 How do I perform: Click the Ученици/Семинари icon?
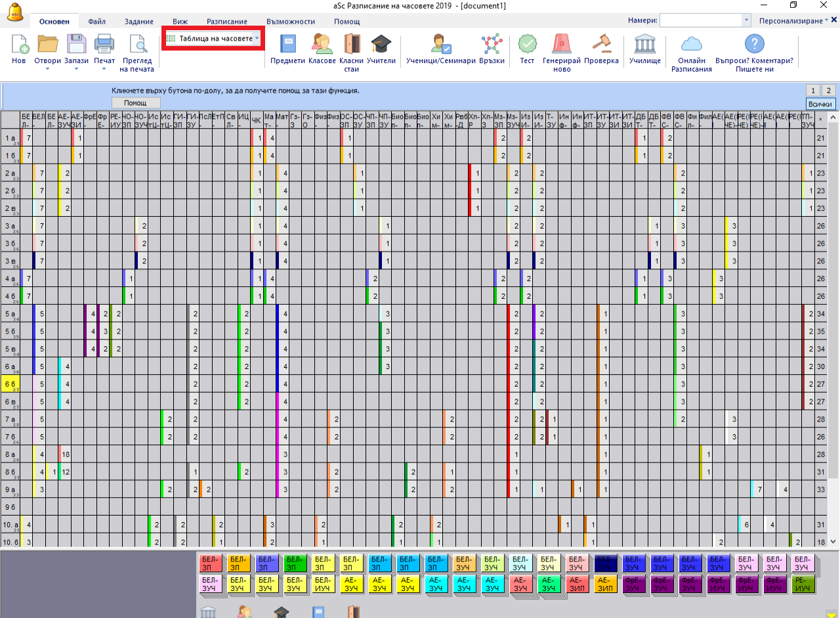pyautogui.click(x=440, y=45)
